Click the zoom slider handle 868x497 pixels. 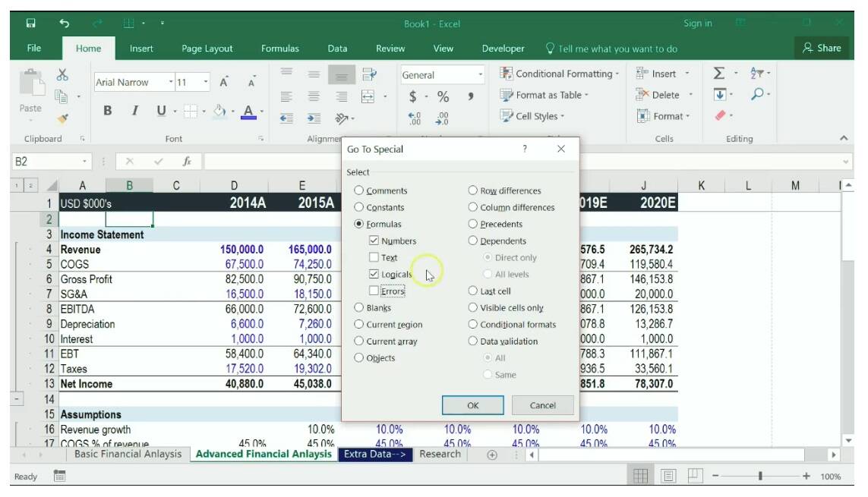[760, 476]
